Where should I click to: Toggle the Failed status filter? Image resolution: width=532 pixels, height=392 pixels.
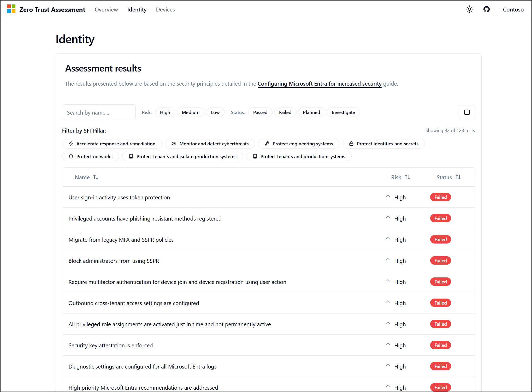point(285,112)
